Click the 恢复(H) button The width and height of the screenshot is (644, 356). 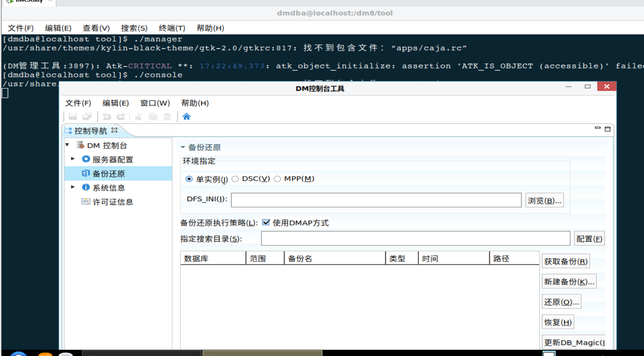(x=558, y=322)
